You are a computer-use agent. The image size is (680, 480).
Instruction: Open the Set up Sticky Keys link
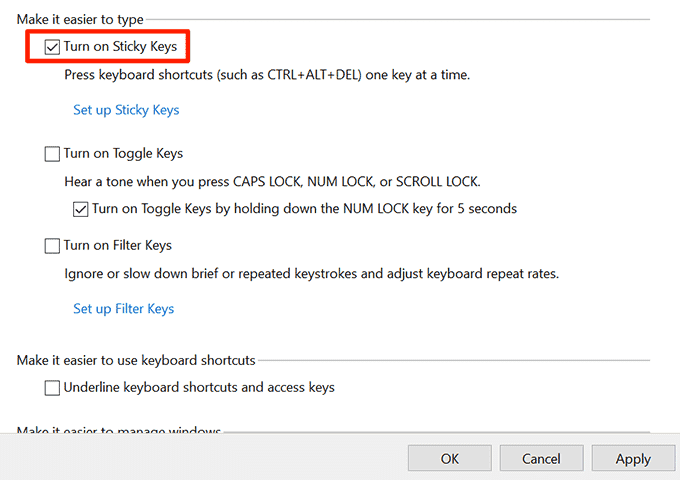[126, 110]
